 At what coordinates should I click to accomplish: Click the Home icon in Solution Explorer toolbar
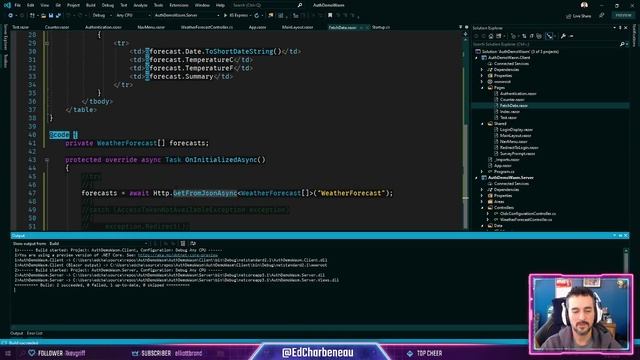[491, 36]
